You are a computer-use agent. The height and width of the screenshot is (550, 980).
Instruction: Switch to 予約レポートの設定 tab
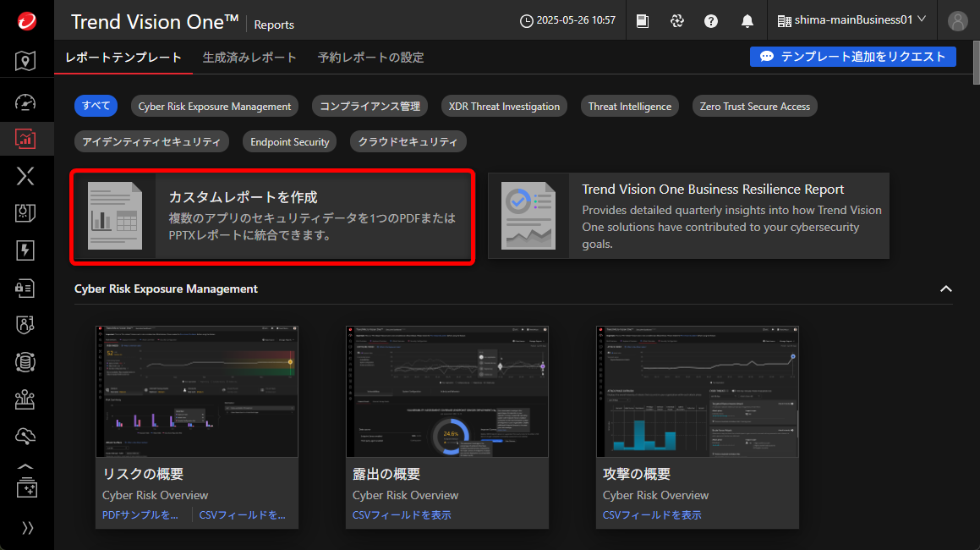[x=370, y=58]
